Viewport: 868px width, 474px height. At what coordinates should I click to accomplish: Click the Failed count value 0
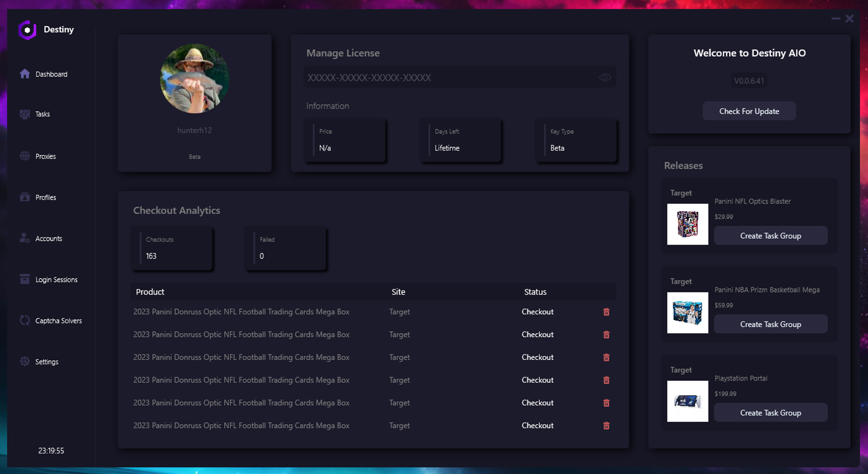pos(261,256)
